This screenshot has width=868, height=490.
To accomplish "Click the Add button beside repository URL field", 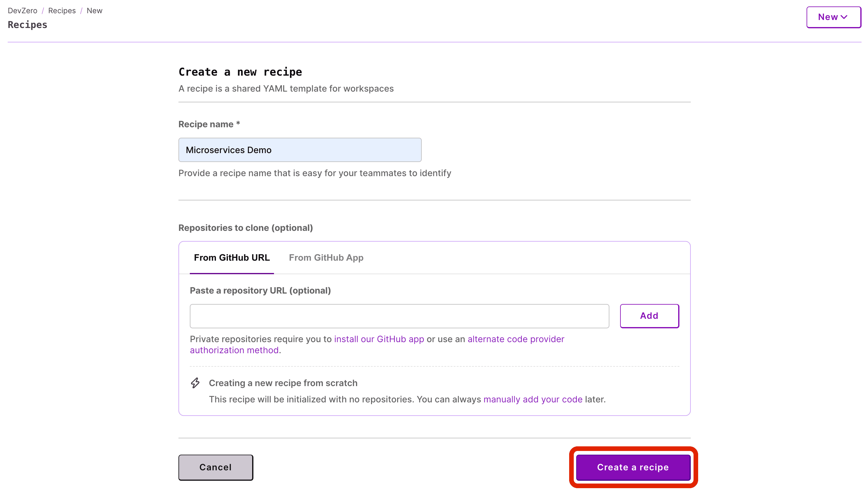I will [x=649, y=316].
